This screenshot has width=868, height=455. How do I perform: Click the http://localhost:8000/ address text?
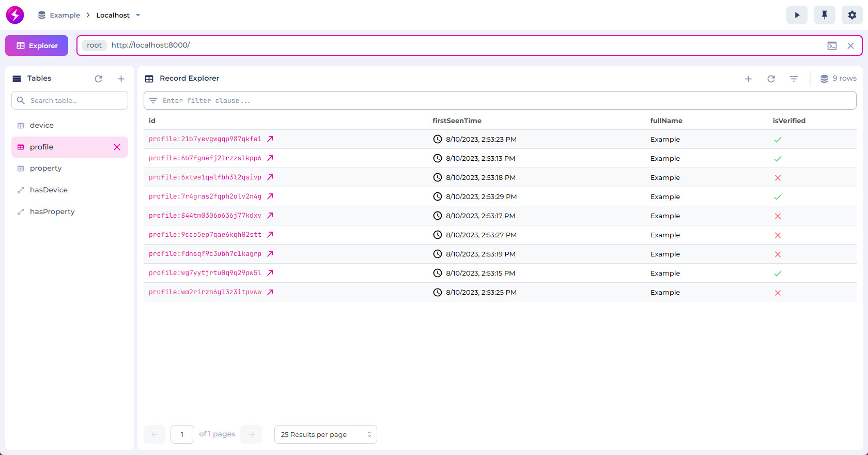coord(151,45)
